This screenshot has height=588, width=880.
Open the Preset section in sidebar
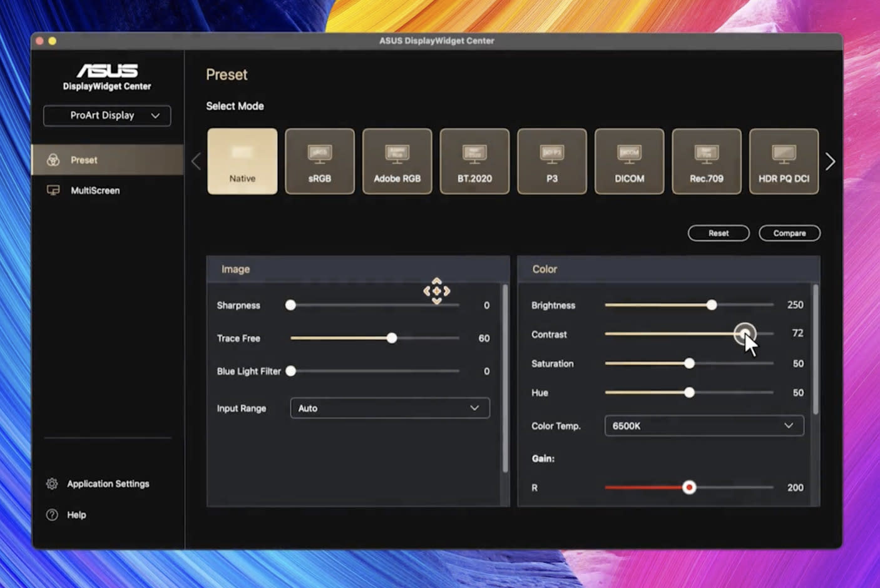coord(84,160)
